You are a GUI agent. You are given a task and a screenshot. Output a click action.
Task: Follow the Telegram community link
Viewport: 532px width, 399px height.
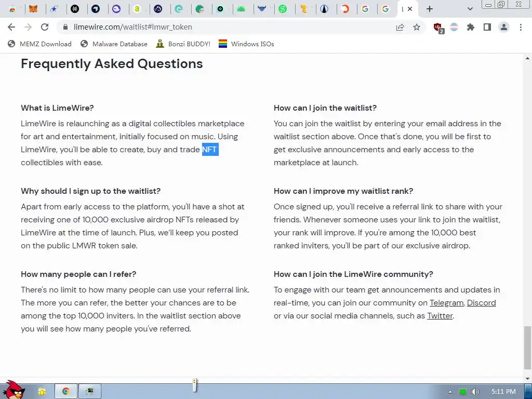click(x=446, y=303)
